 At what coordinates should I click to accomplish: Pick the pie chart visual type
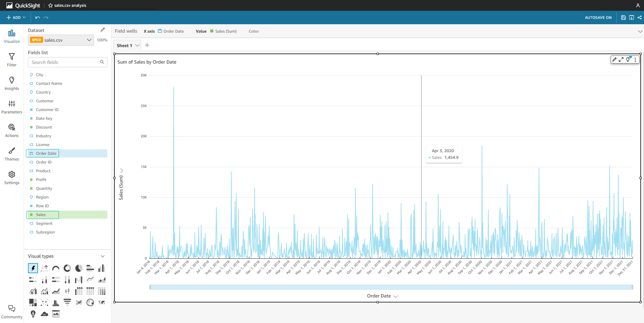pos(79,268)
